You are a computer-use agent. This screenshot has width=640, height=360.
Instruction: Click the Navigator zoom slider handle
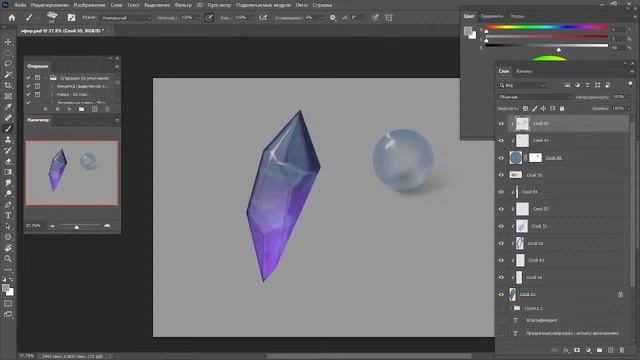[x=77, y=227]
